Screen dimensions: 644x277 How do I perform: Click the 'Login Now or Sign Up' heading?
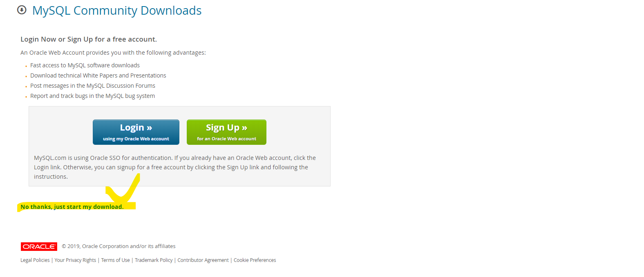pos(89,39)
